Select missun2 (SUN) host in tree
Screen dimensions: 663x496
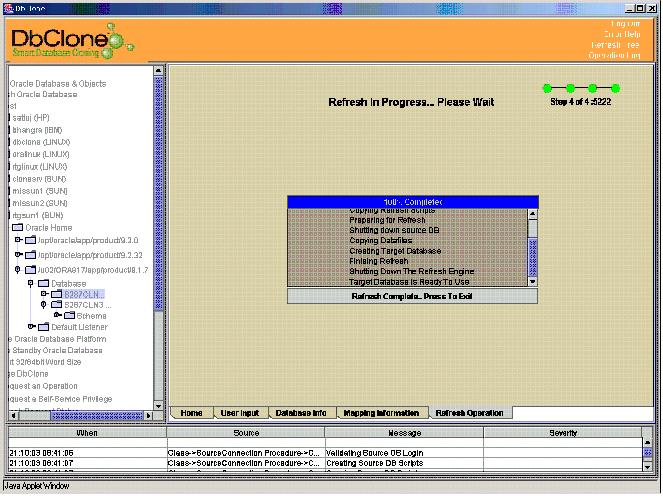(x=40, y=203)
